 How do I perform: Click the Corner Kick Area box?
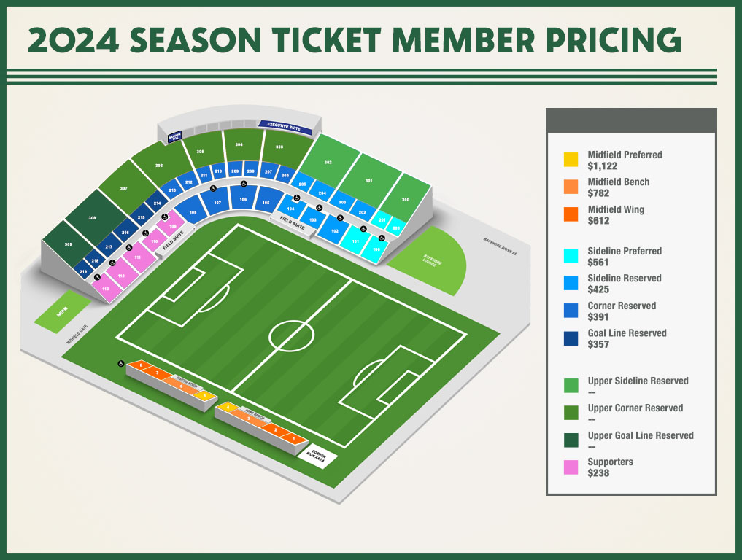tap(317, 456)
